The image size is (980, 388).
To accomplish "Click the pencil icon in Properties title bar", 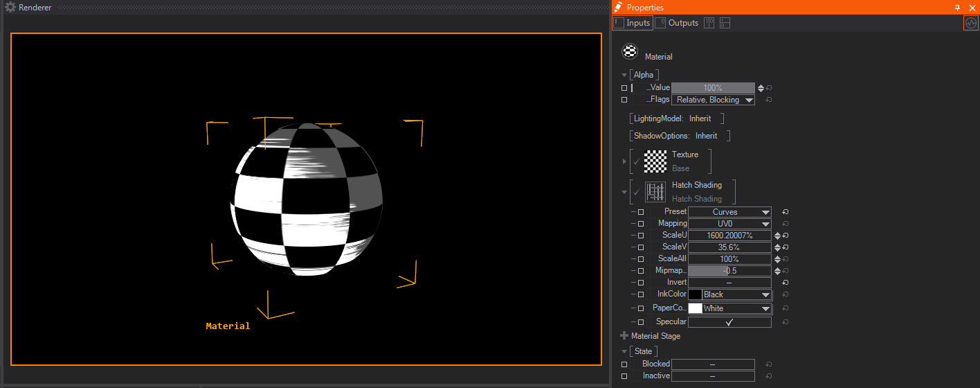I will (619, 8).
